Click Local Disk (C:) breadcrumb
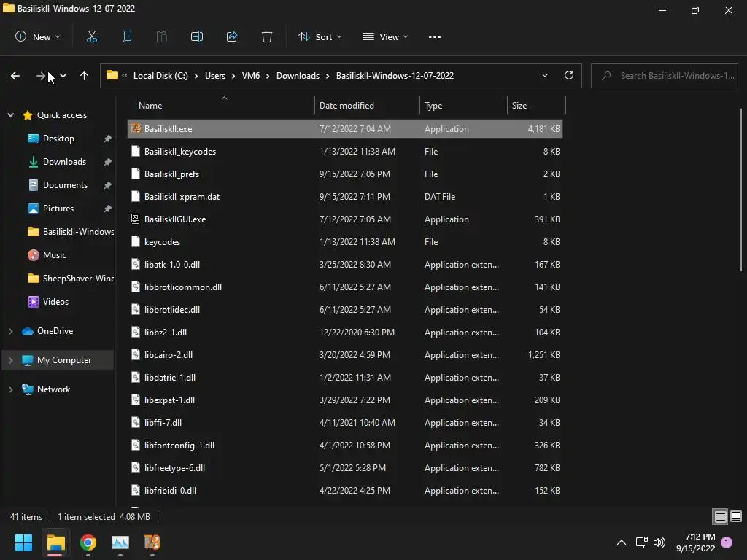The height and width of the screenshot is (560, 747). point(160,76)
